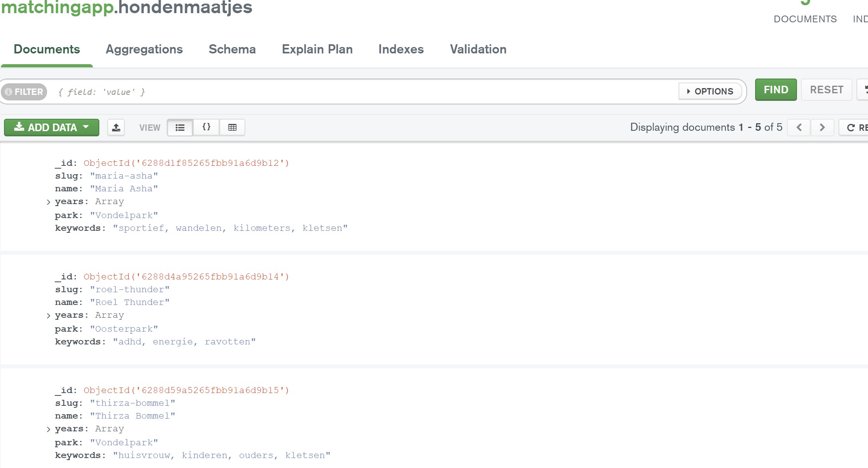Expand years array of Maria Asha
The image size is (868, 468).
point(48,202)
